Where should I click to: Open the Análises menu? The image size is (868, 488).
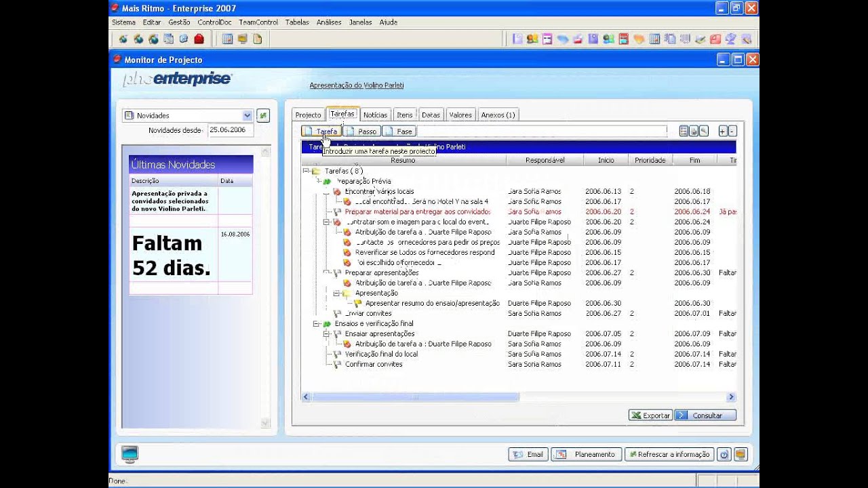[x=329, y=22]
